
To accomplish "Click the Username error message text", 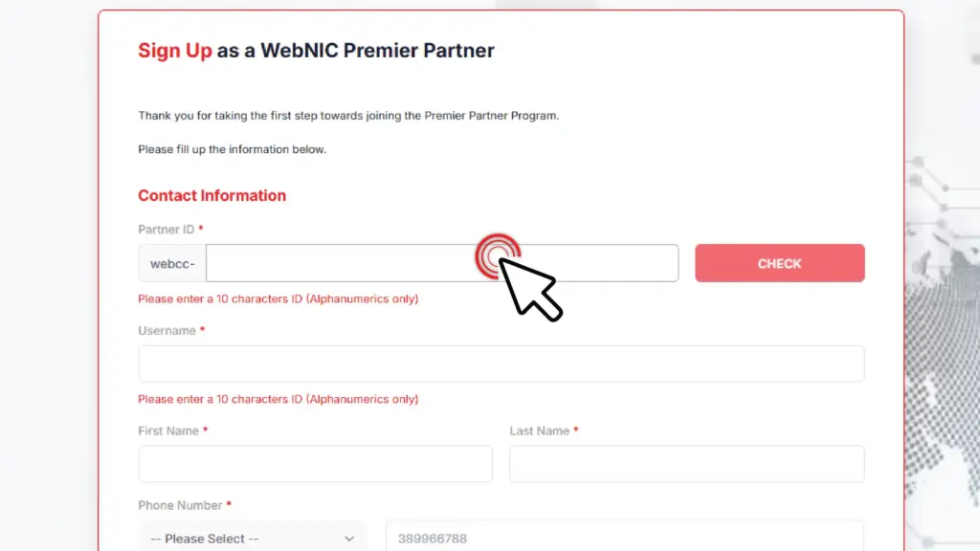I will point(278,399).
